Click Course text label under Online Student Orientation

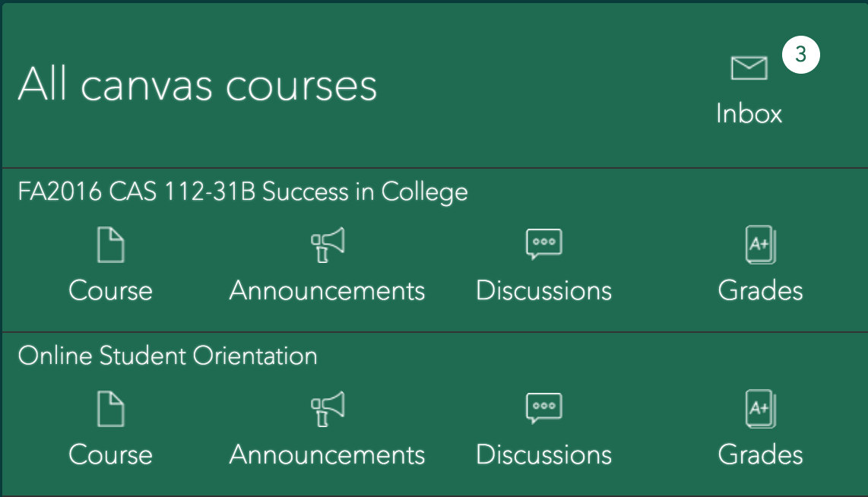pos(110,454)
